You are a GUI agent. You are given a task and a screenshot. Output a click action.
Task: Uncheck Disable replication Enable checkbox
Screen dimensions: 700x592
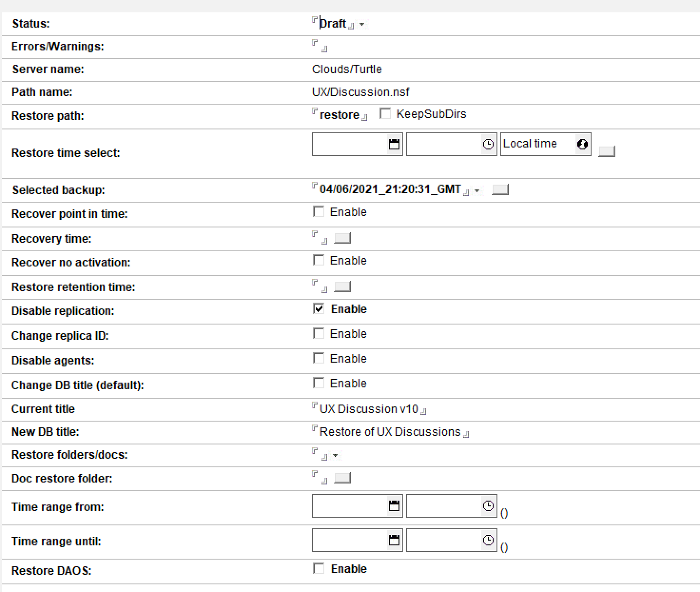coord(319,309)
